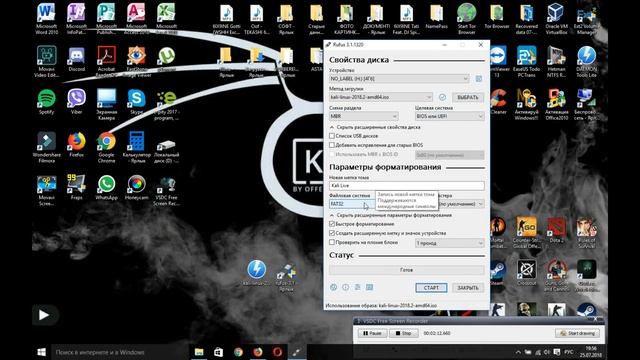Open File Explorer from the taskbar
Image resolution: width=640 pixels, height=360 pixels.
(x=199, y=352)
